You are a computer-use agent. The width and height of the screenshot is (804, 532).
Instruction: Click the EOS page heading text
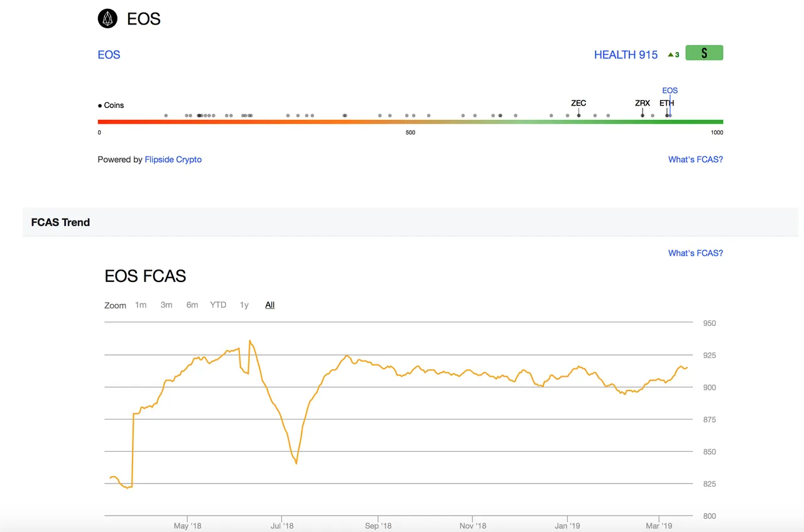(x=144, y=19)
